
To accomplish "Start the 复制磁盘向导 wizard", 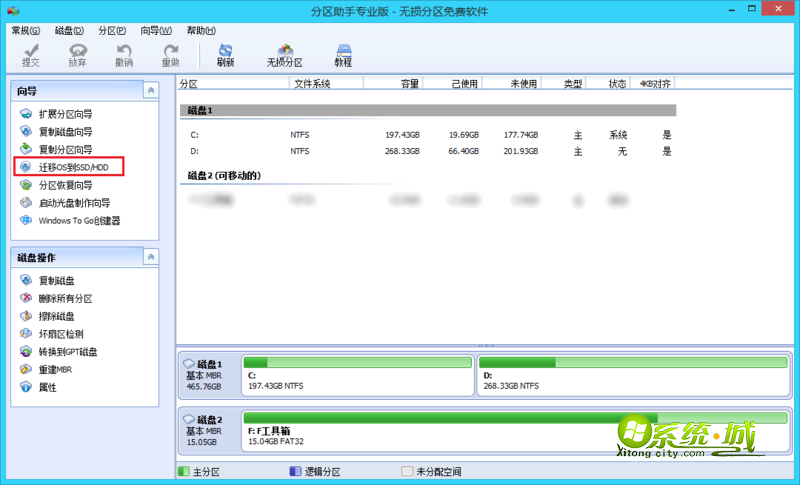I will (x=56, y=132).
